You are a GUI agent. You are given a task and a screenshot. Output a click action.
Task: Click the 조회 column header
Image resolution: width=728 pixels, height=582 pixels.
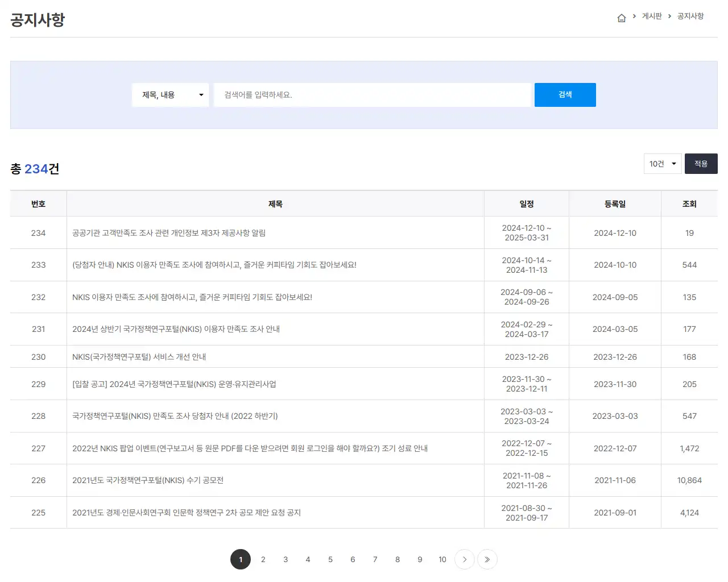coord(689,203)
